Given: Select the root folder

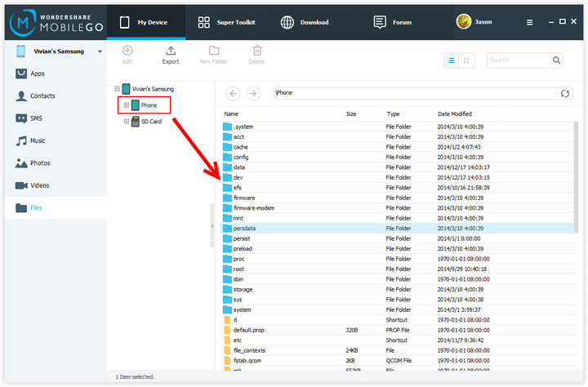Looking at the screenshot, I should (397, 269).
